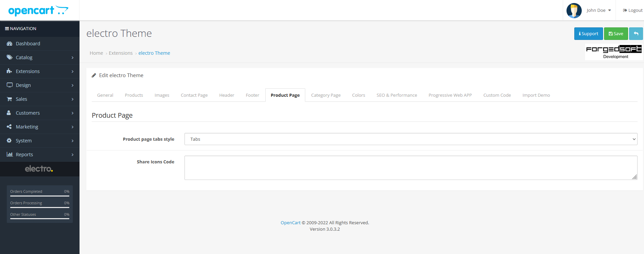The image size is (644, 254).
Task: Expand the Catalog menu chevron
Action: (72, 58)
